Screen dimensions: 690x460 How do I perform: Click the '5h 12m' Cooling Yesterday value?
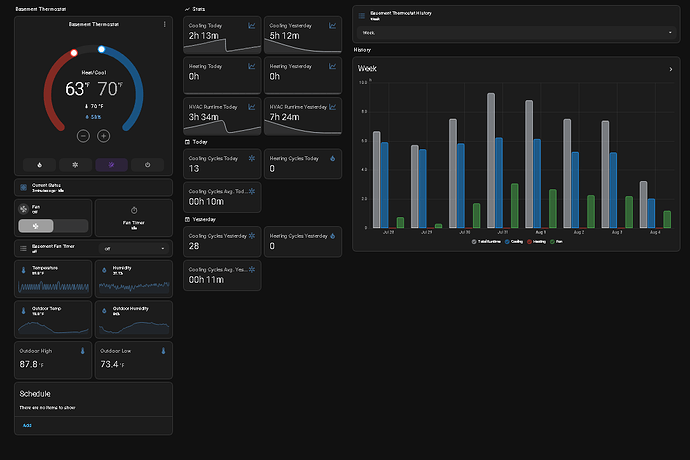284,36
